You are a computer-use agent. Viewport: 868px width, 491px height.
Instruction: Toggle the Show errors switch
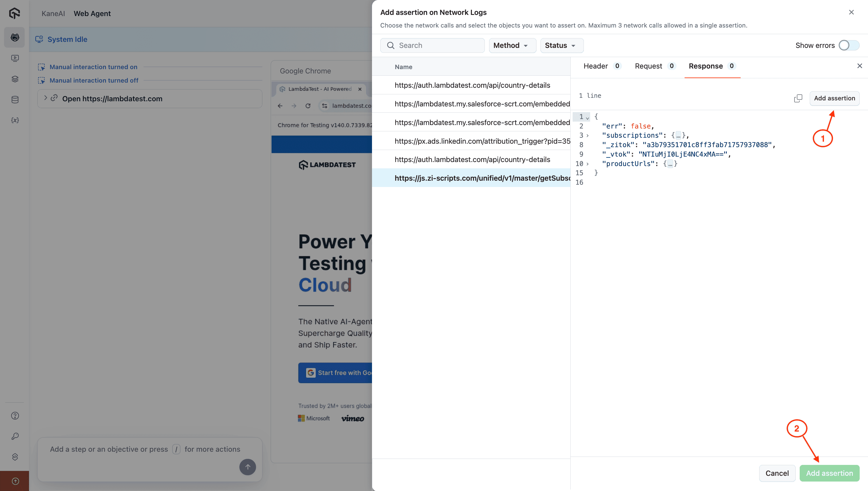(x=848, y=45)
